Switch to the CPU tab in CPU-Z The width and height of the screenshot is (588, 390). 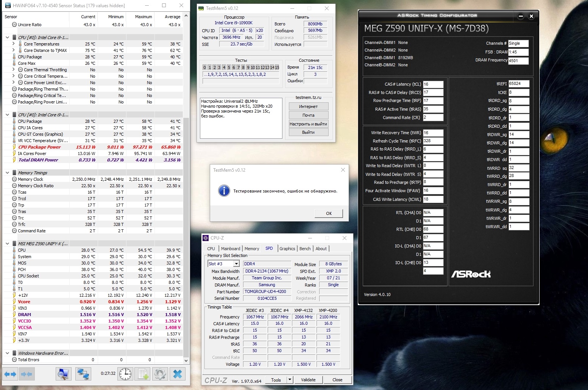pyautogui.click(x=211, y=249)
